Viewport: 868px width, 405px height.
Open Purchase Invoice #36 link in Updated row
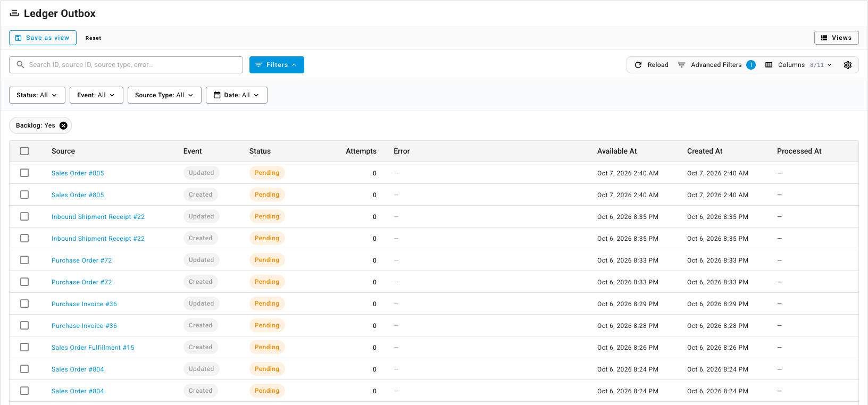pos(84,304)
